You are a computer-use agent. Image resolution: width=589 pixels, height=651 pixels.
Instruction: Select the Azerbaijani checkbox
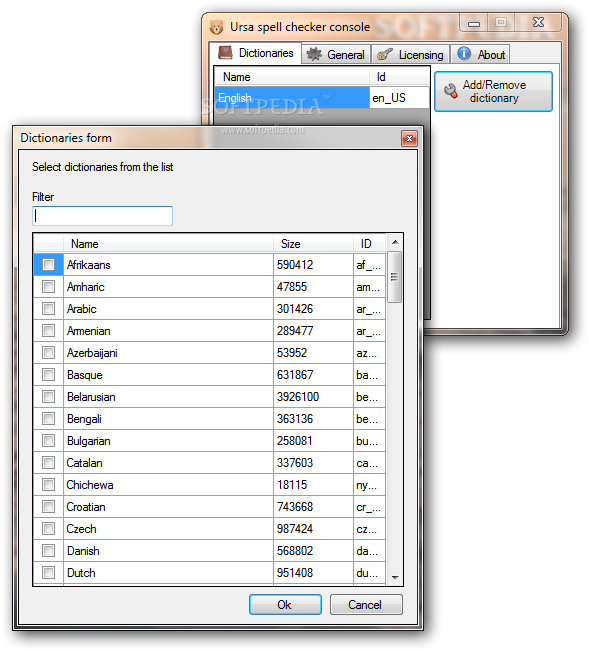[x=49, y=352]
